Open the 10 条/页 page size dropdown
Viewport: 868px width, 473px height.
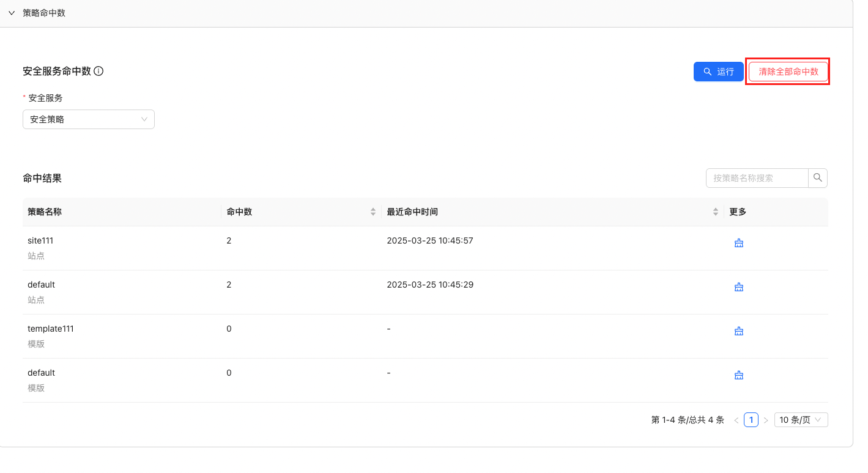pos(801,420)
